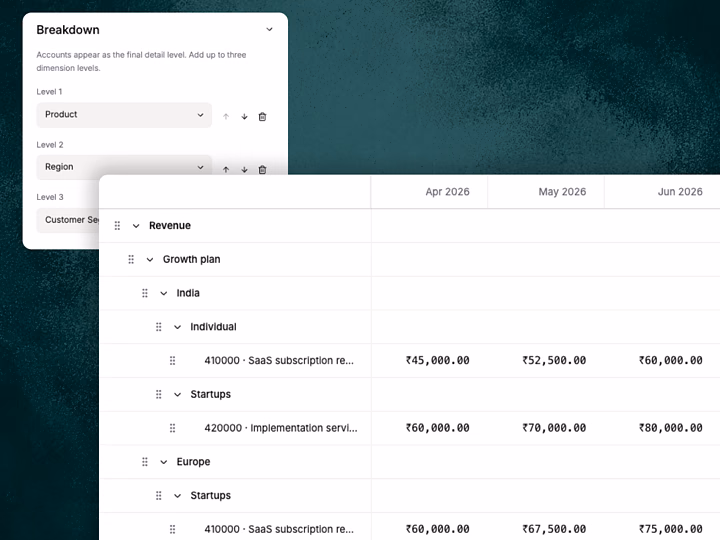Click the ₹45,000.00 cell
Screen dimensions: 720x540
coord(437,360)
